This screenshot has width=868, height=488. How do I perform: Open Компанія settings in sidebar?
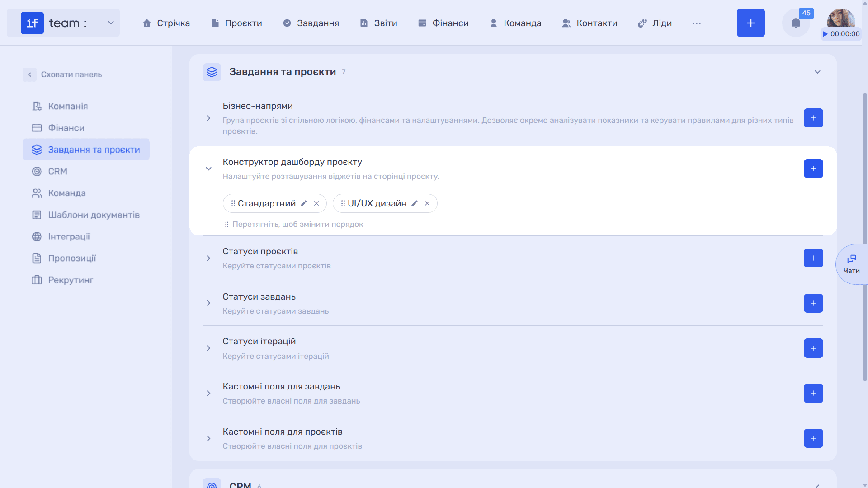[x=86, y=106]
